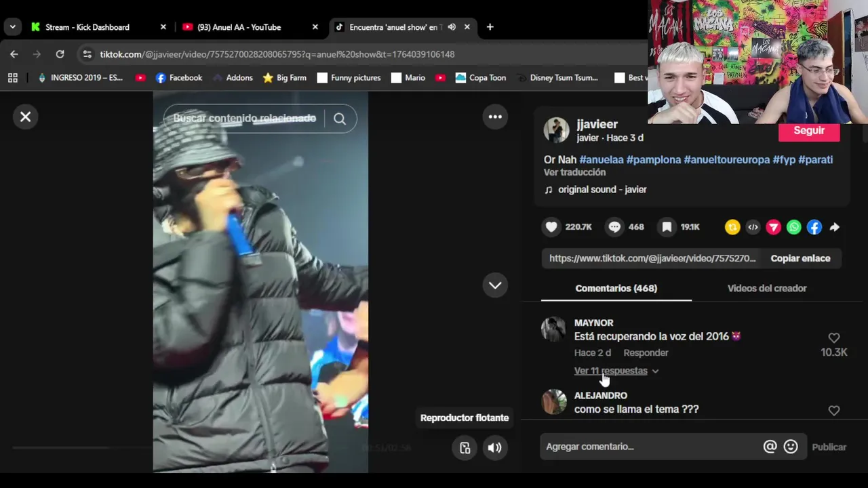Screen dimensions: 868x488
Task: Go to next video with down chevron
Action: [495, 285]
